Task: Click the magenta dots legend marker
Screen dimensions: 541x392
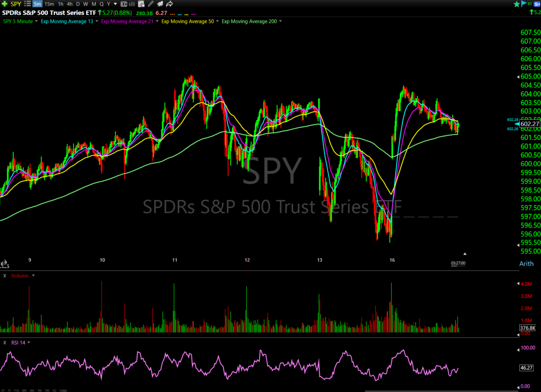Action: (193, 14)
